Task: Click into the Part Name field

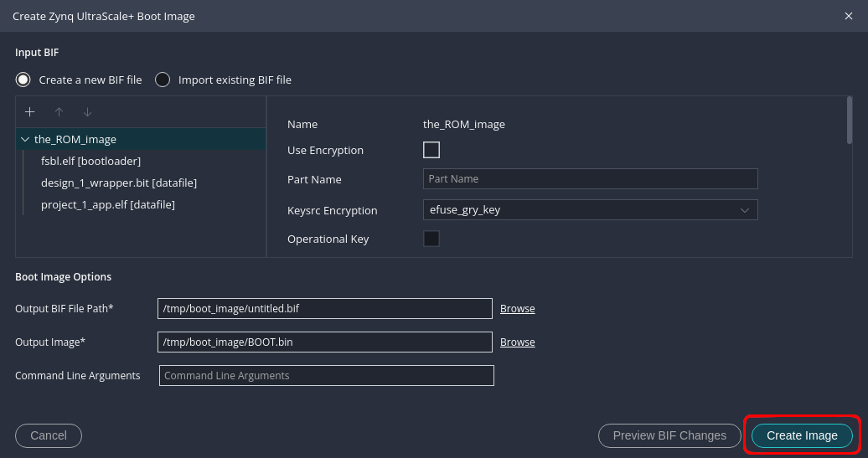Action: (590, 179)
